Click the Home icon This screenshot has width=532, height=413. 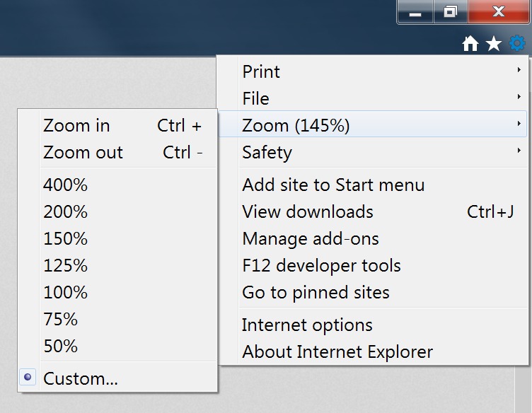tap(470, 44)
